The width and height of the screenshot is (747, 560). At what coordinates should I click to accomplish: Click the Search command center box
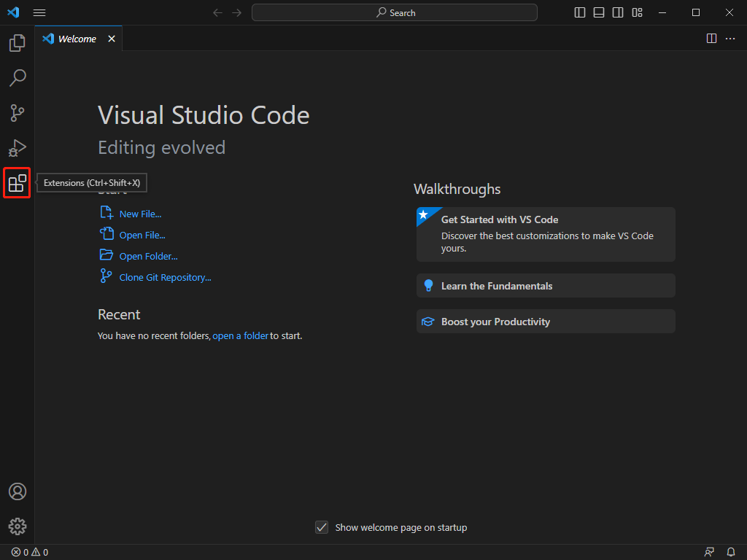(x=395, y=13)
